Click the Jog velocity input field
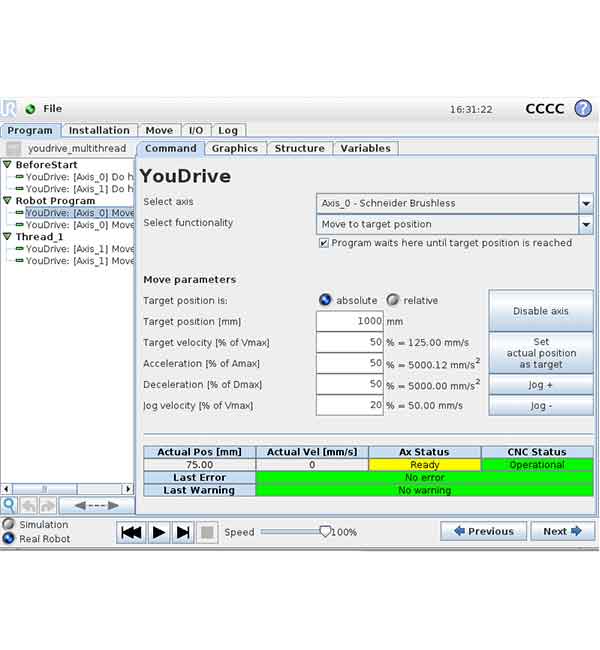Viewport: 600px width, 650px height. coord(350,405)
